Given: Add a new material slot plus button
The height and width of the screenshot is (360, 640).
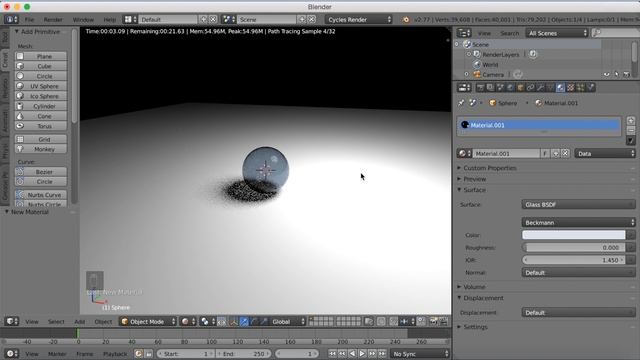Looking at the screenshot, I should coord(631,121).
